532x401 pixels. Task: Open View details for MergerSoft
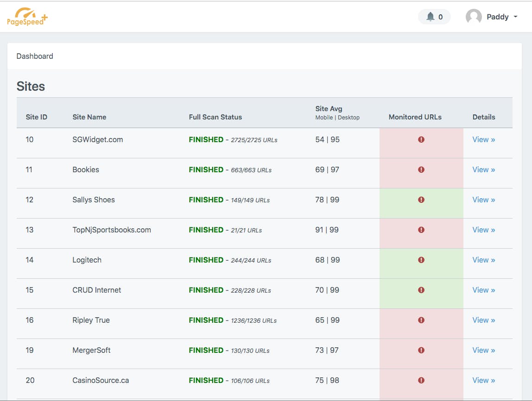pyautogui.click(x=483, y=350)
